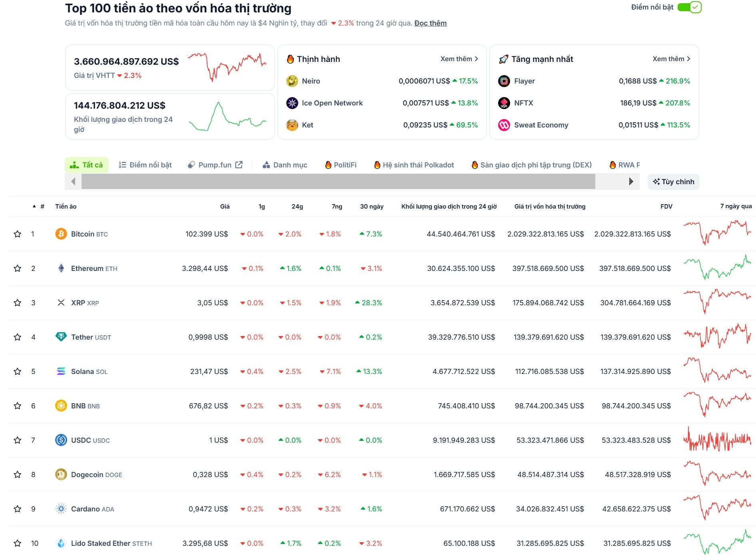Star Lido Staked Ether as favorite
The image size is (756, 555).
click(x=17, y=543)
